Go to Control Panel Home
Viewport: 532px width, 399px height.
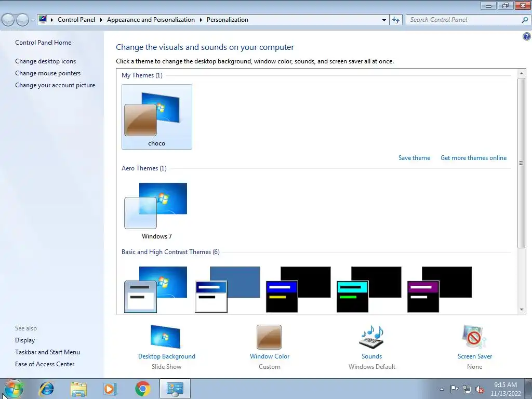(x=43, y=43)
